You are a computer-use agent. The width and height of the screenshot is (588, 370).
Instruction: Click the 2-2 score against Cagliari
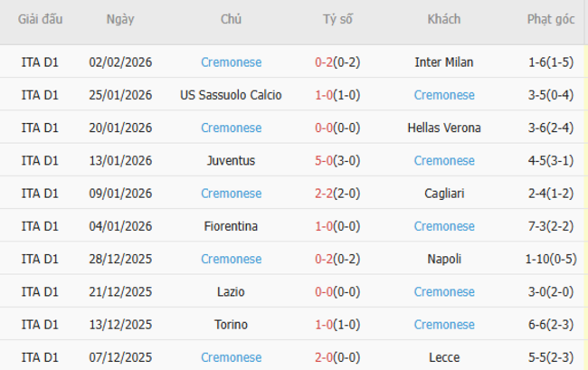click(324, 194)
